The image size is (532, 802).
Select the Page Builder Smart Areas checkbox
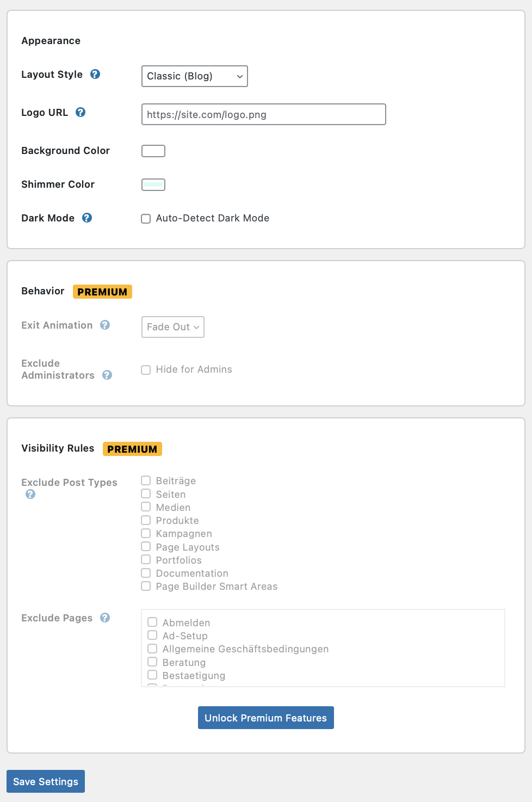(146, 586)
